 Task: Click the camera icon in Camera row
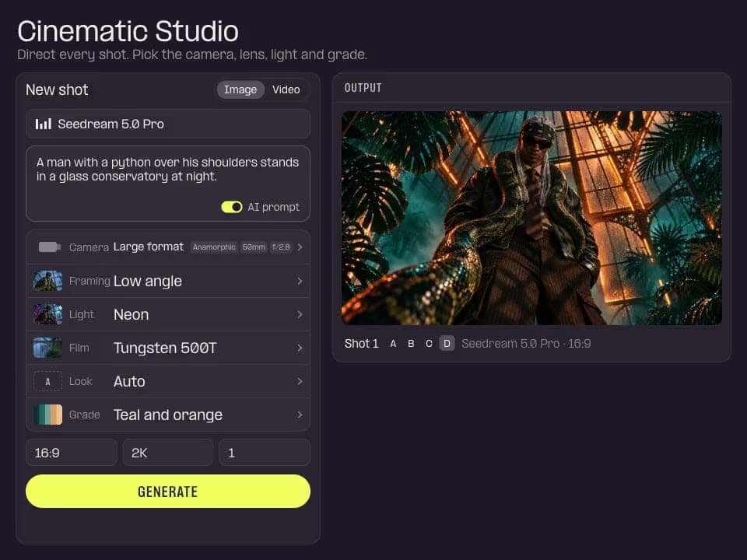click(50, 247)
